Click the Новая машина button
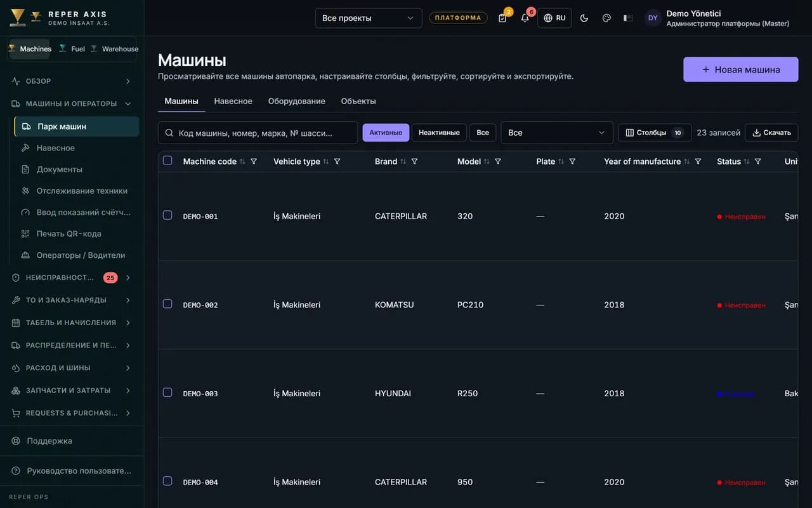The width and height of the screenshot is (812, 508). 741,70
